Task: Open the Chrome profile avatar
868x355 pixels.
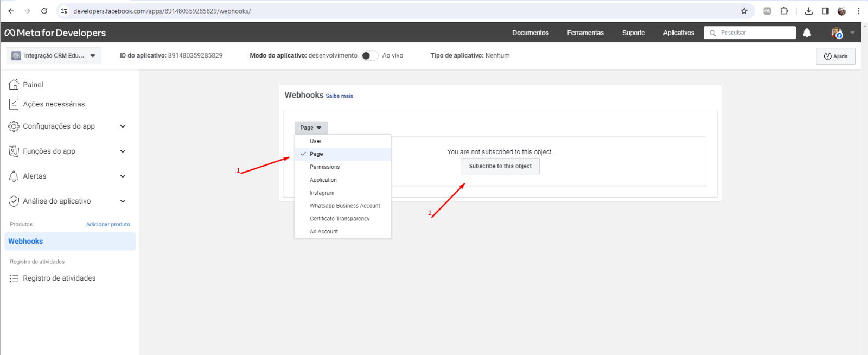Action: point(842,11)
